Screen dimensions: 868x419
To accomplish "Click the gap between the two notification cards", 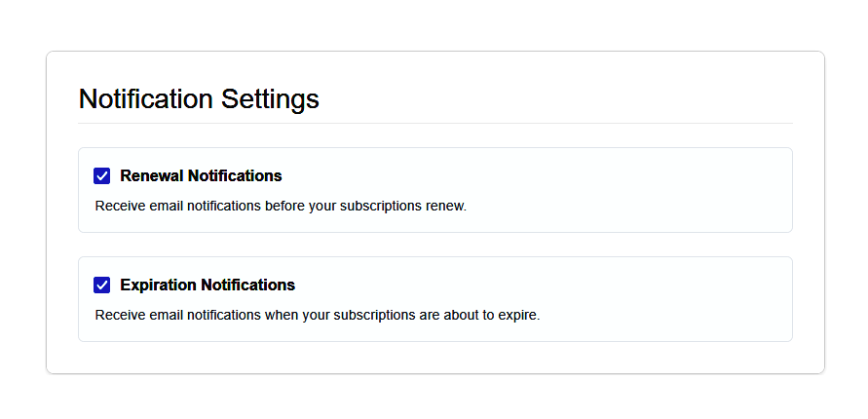I will pos(434,245).
